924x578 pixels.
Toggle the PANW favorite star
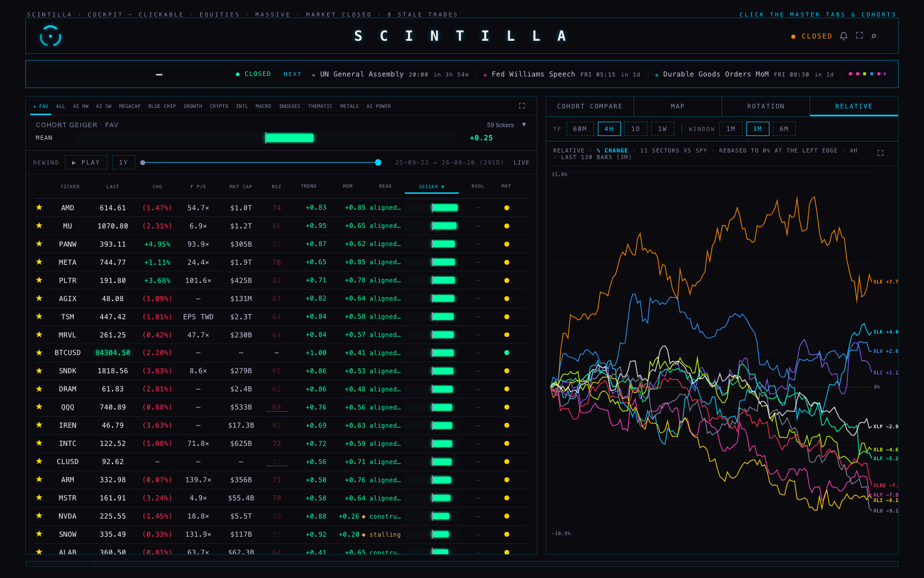(x=39, y=244)
